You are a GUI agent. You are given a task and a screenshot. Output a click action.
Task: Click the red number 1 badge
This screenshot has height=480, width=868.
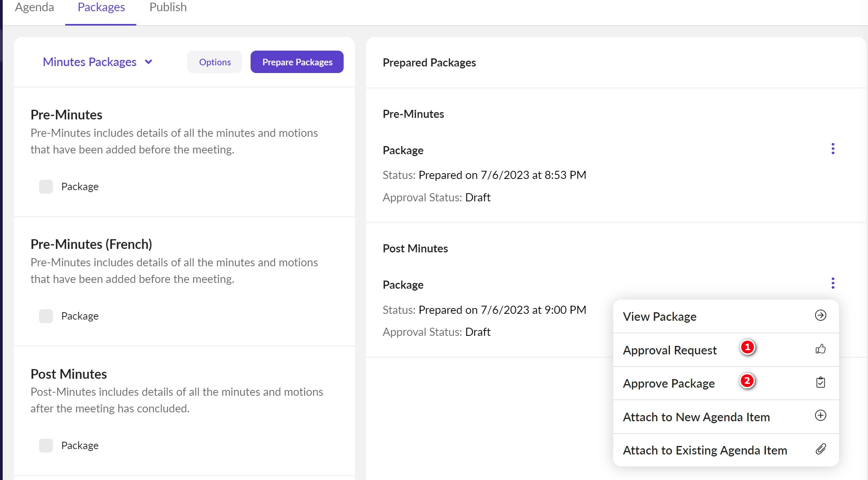(x=747, y=347)
